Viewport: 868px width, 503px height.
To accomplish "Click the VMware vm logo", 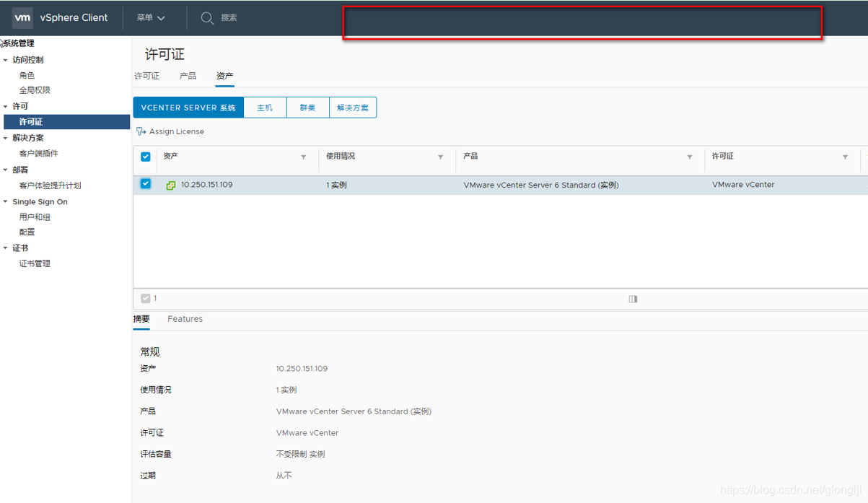I will (22, 17).
